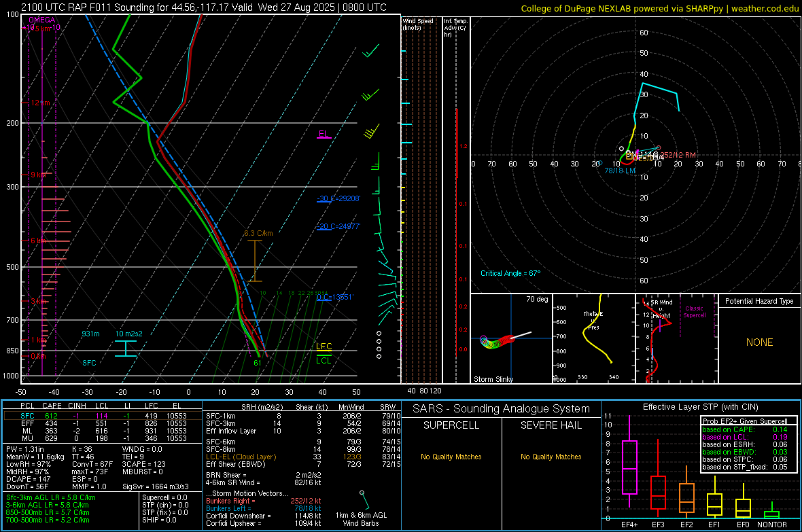802x532 pixels.
Task: Click 'No Quality Matches' under SEVERE HAIL
Action: click(551, 457)
